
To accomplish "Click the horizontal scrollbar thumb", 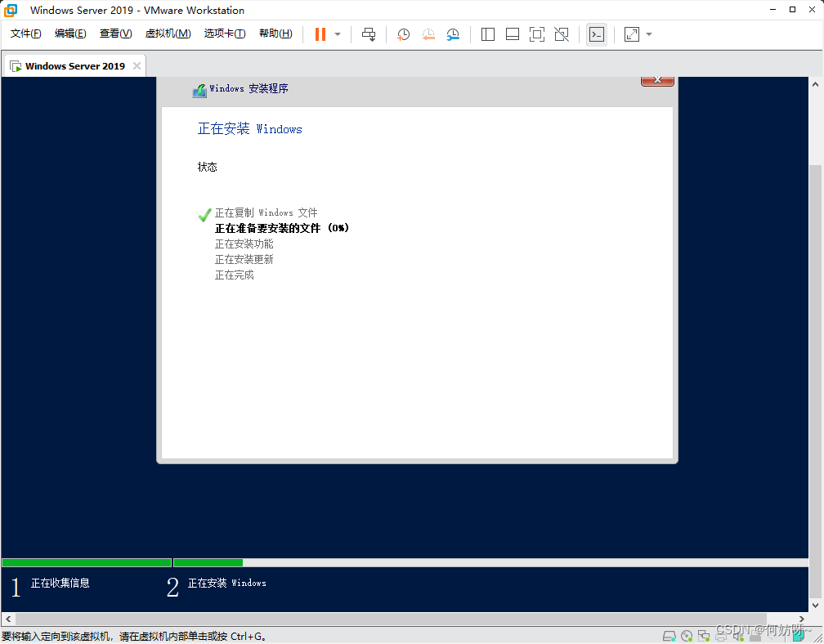I will tap(391, 619).
